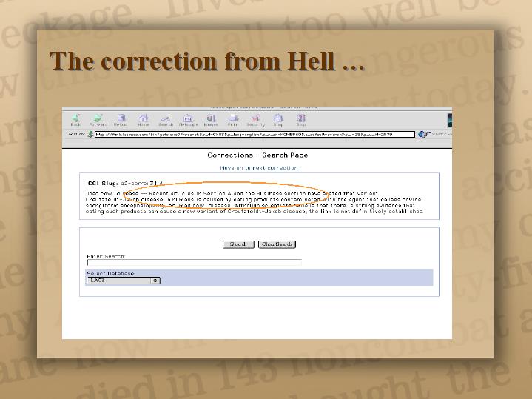Click the What's Related icon
Viewport: 532px width, 399px height.
coord(423,134)
